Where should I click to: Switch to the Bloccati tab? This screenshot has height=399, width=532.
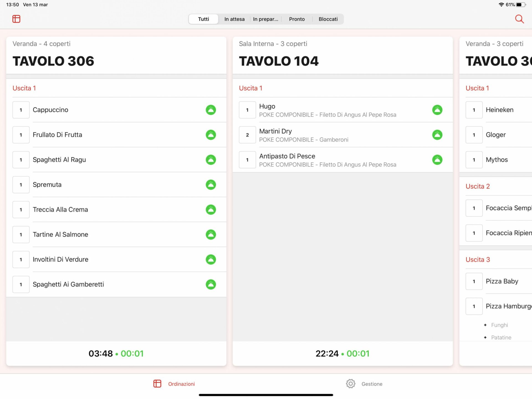point(328,19)
